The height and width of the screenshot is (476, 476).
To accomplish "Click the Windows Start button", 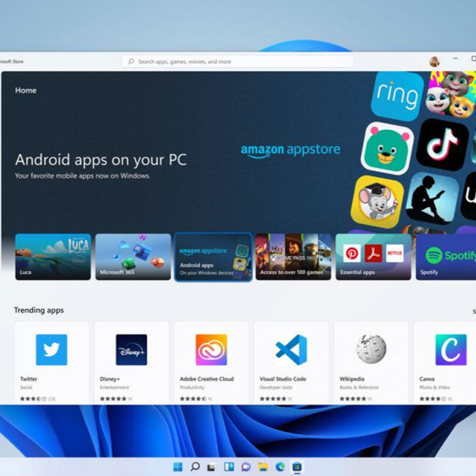I will (178, 466).
